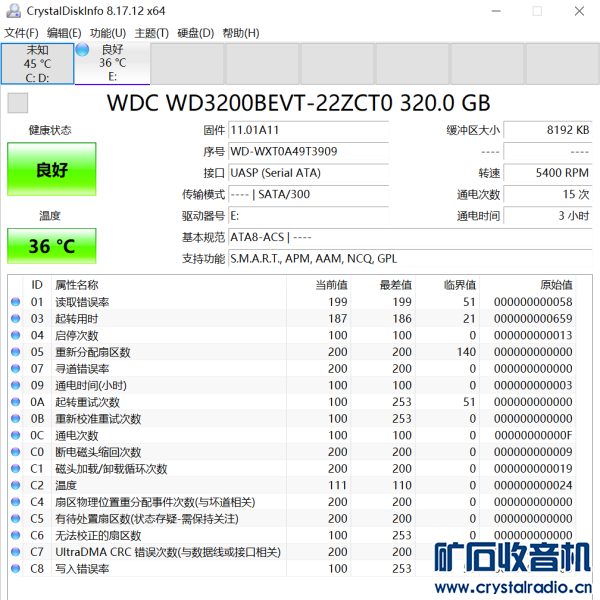Click the rotation speed value 5400 RPM

(x=548, y=173)
